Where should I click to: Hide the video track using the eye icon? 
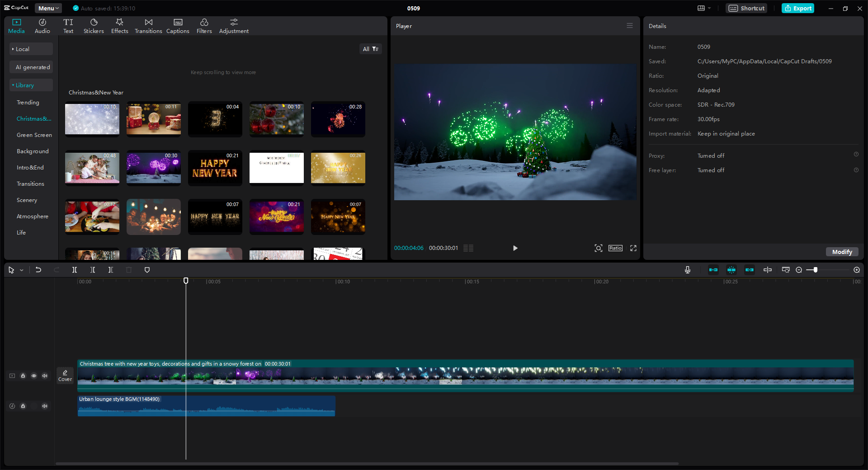coord(34,376)
